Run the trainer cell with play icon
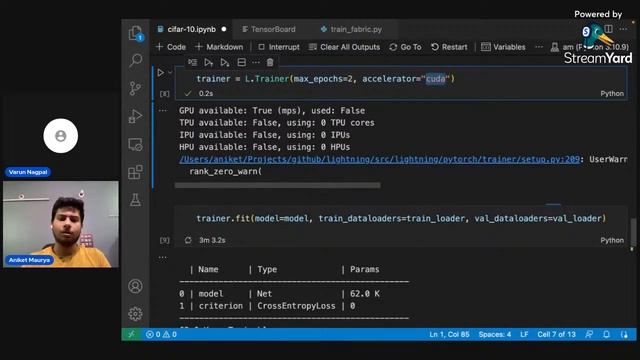The image size is (640, 360). tap(160, 73)
